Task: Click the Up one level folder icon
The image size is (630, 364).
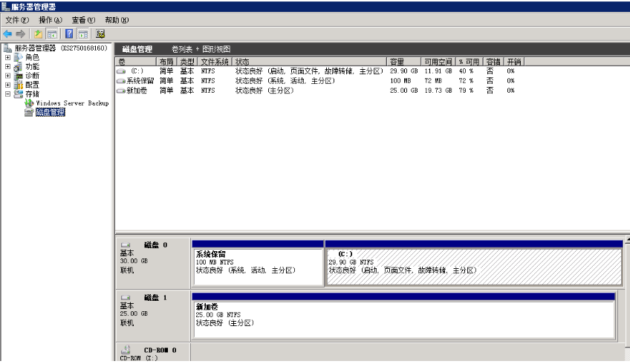Action: [x=38, y=34]
